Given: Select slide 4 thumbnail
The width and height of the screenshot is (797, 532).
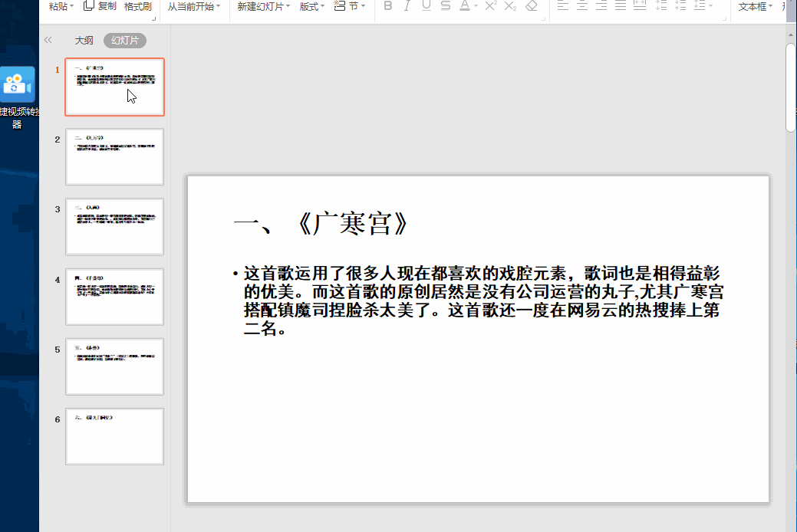Looking at the screenshot, I should tap(114, 297).
